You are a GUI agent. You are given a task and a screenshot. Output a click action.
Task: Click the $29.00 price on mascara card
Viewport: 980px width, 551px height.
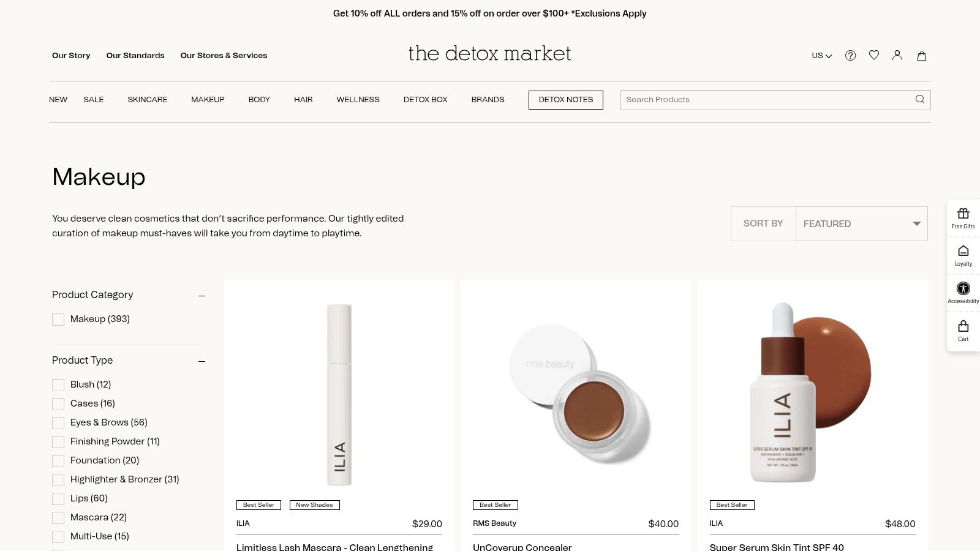(427, 524)
